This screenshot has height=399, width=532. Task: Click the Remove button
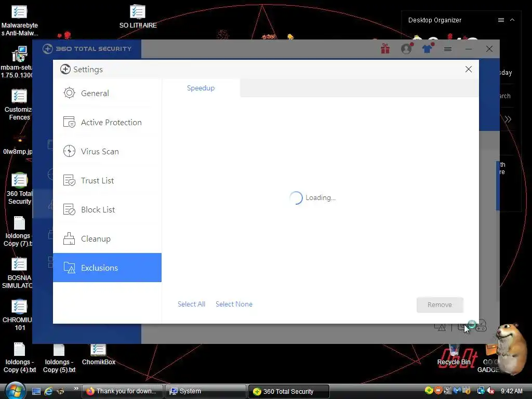point(440,304)
